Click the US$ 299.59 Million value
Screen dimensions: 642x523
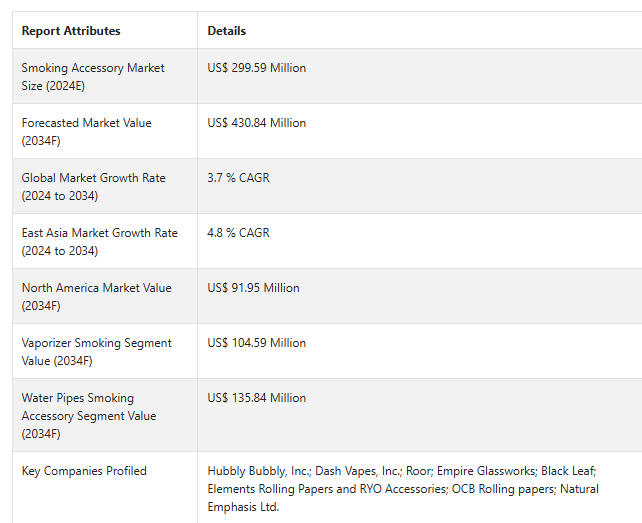(x=257, y=68)
